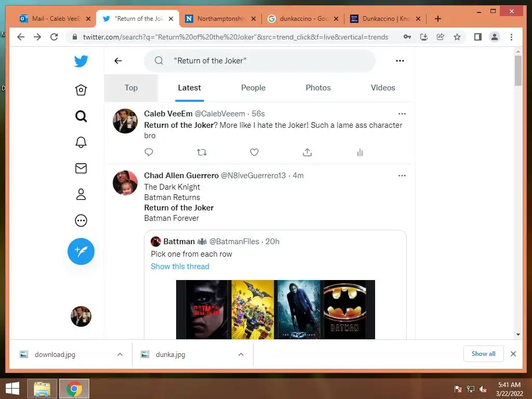The height and width of the screenshot is (399, 532).
Task: Close the downloads bar
Action: pos(513,354)
